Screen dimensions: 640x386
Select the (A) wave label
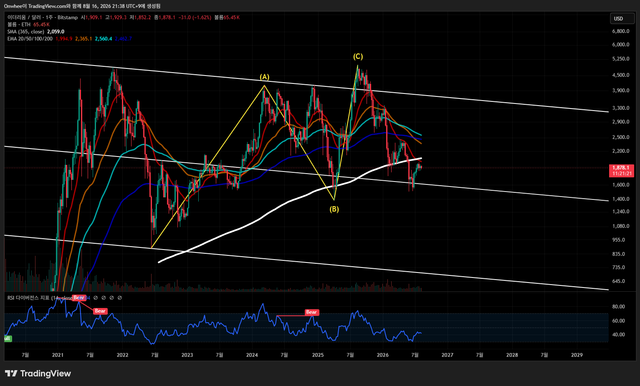click(264, 77)
